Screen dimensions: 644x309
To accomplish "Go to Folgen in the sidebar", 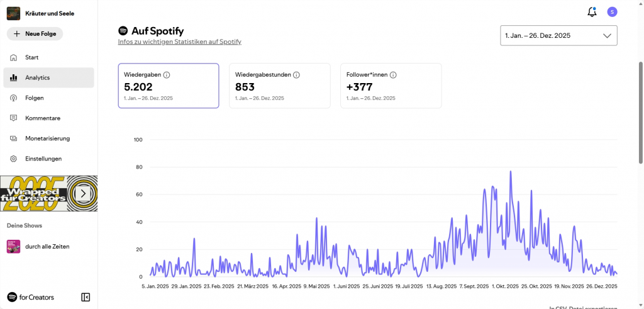I will [34, 98].
